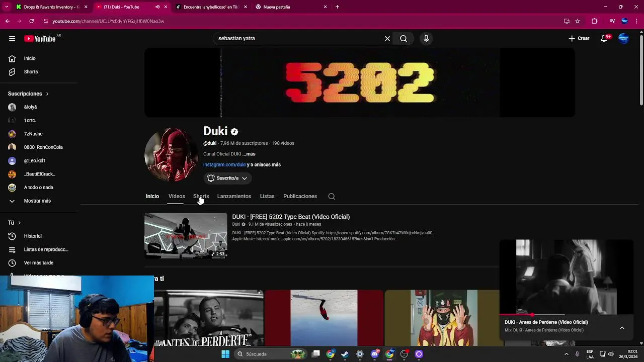Click the magnifier search button
This screenshot has width=644, height=362.
(x=404, y=38)
